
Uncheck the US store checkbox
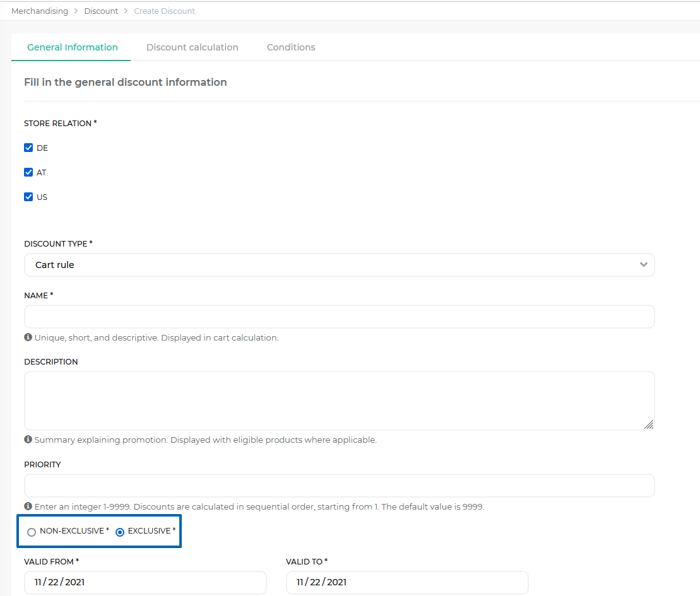click(28, 197)
